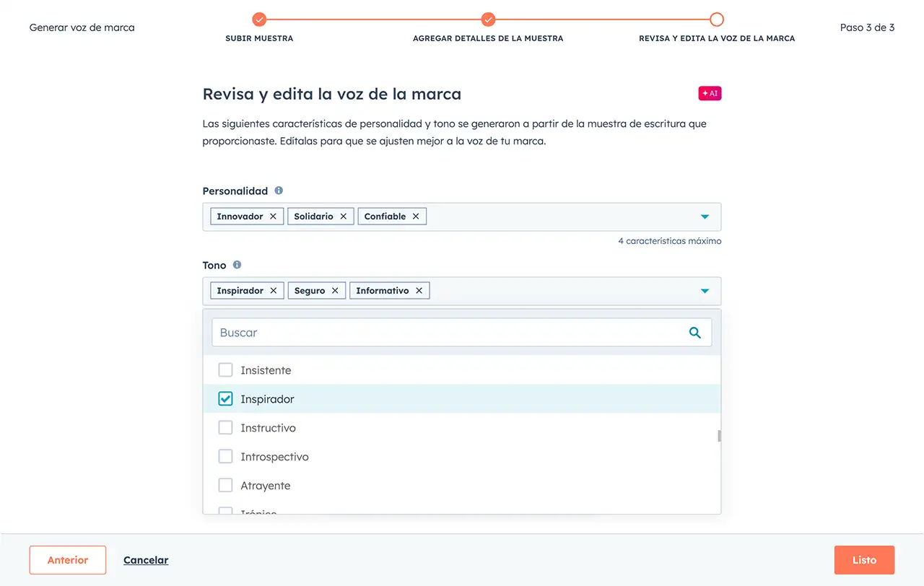Click Revisa y edita la voz step label

click(717, 38)
